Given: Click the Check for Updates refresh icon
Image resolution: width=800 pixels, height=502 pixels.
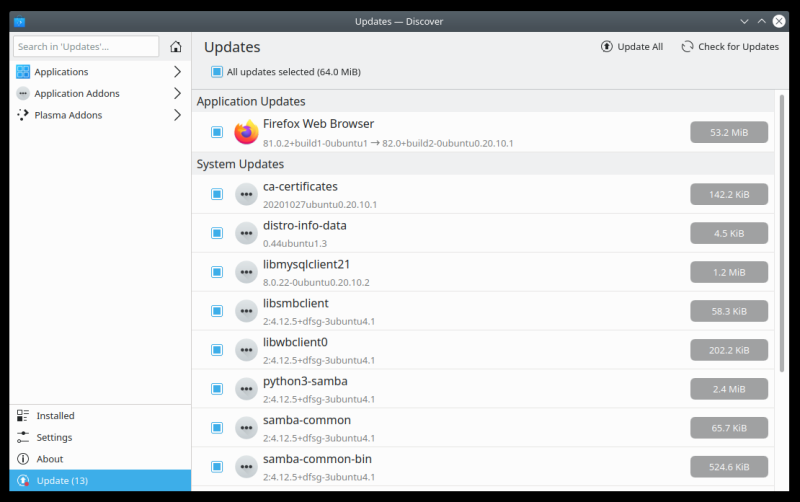Looking at the screenshot, I should pyautogui.click(x=687, y=46).
